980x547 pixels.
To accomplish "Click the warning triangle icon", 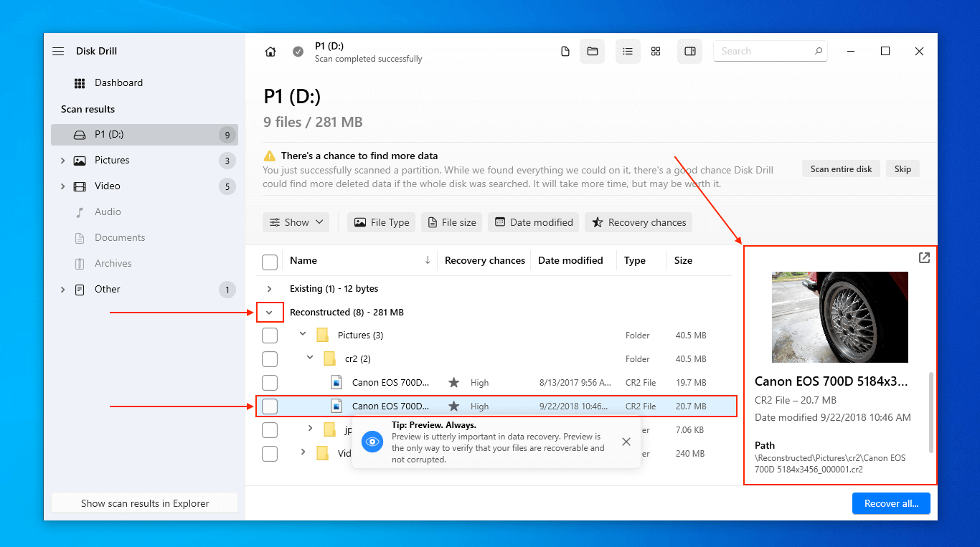I will [x=270, y=156].
